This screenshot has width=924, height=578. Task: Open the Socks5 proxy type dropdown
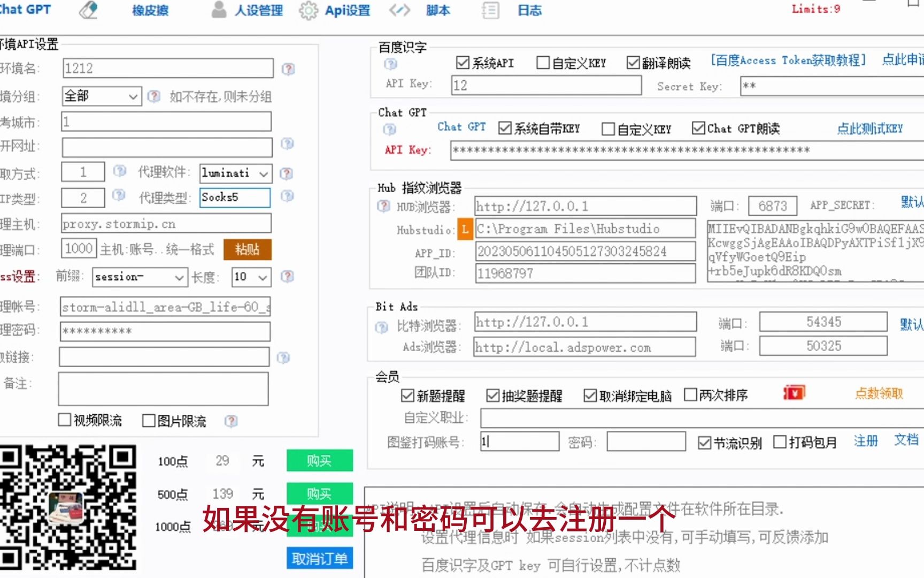235,197
